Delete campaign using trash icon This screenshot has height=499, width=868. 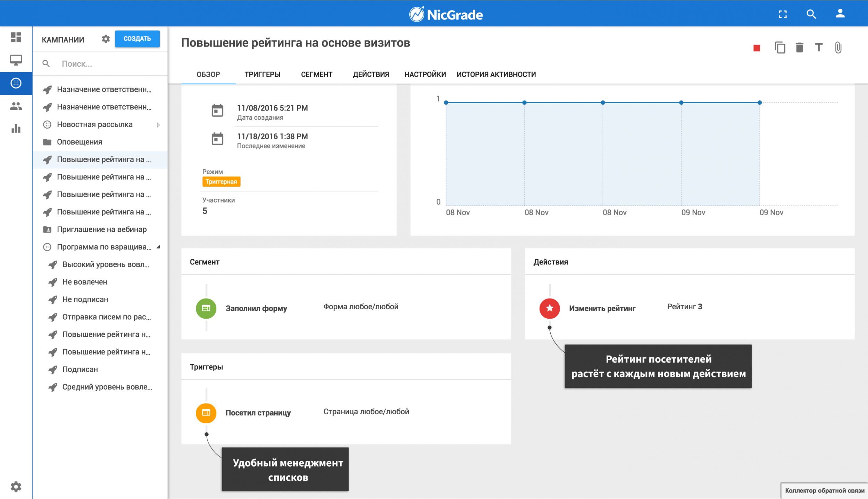[x=800, y=48]
